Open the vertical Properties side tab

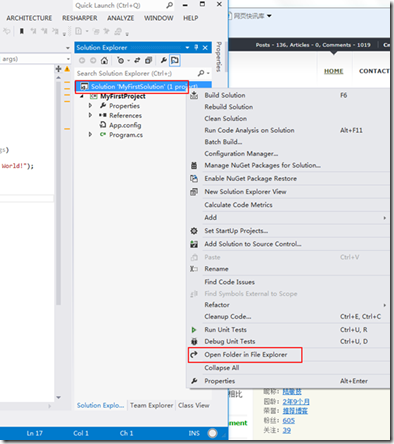pyautogui.click(x=219, y=57)
